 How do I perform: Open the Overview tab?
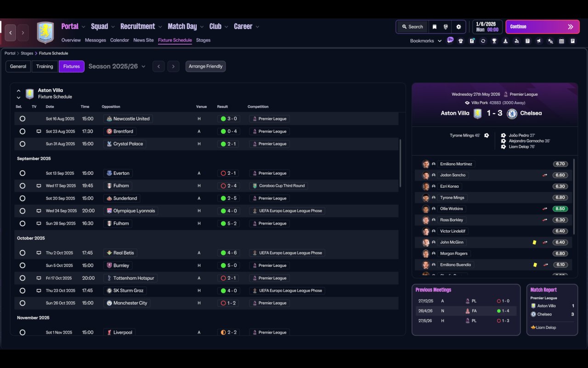pos(71,40)
